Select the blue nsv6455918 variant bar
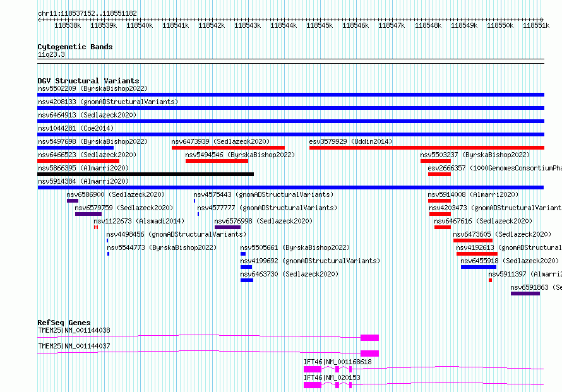The width and height of the screenshot is (562, 392). pyautogui.click(x=479, y=267)
